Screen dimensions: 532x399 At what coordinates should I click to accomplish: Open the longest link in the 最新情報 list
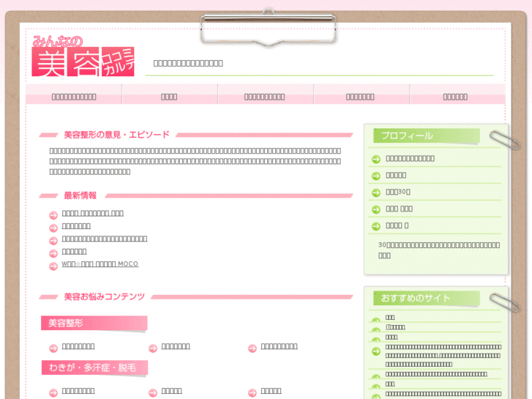pyautogui.click(x=105, y=239)
